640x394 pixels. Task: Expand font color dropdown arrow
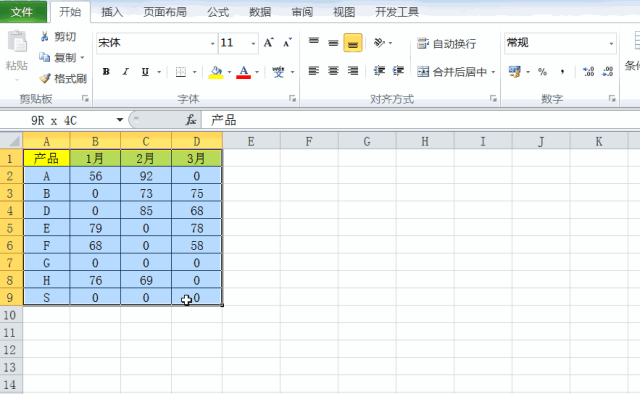click(257, 72)
